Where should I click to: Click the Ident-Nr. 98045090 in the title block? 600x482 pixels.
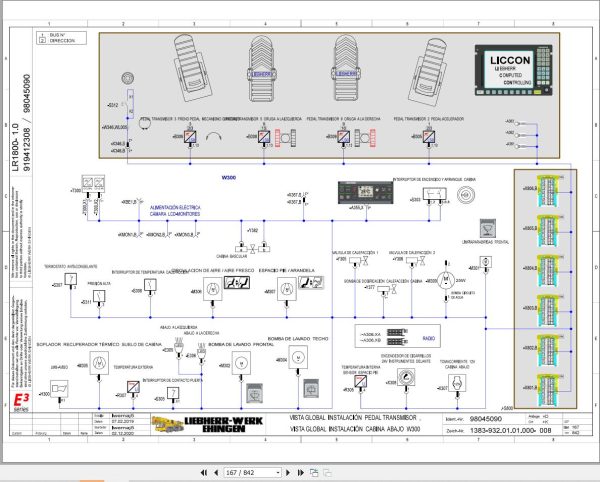[486, 419]
